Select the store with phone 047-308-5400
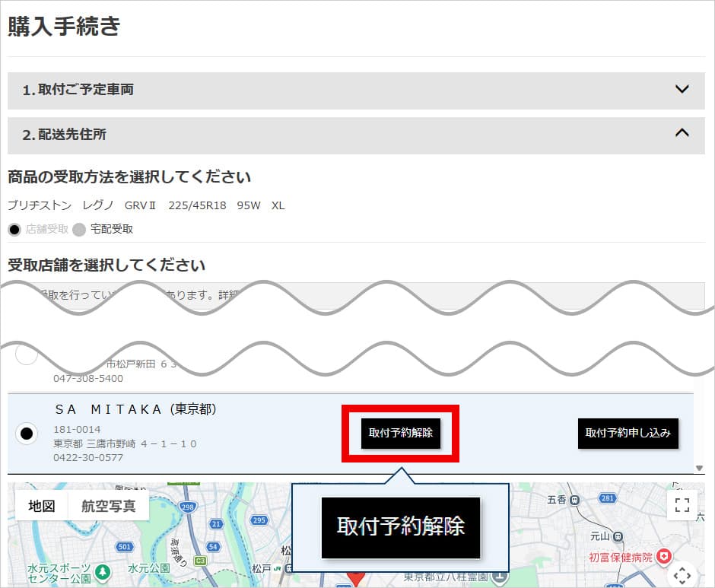715x588 pixels. (26, 354)
